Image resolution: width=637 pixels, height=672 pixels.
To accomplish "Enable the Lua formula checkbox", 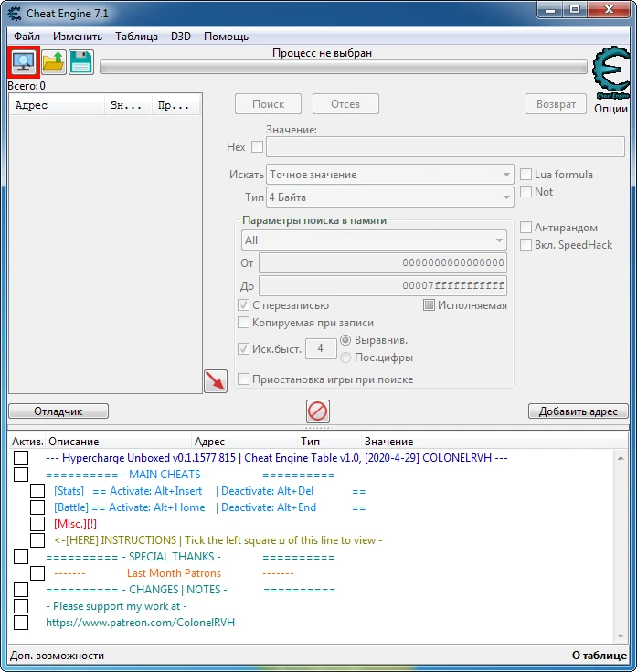I will pyautogui.click(x=526, y=175).
